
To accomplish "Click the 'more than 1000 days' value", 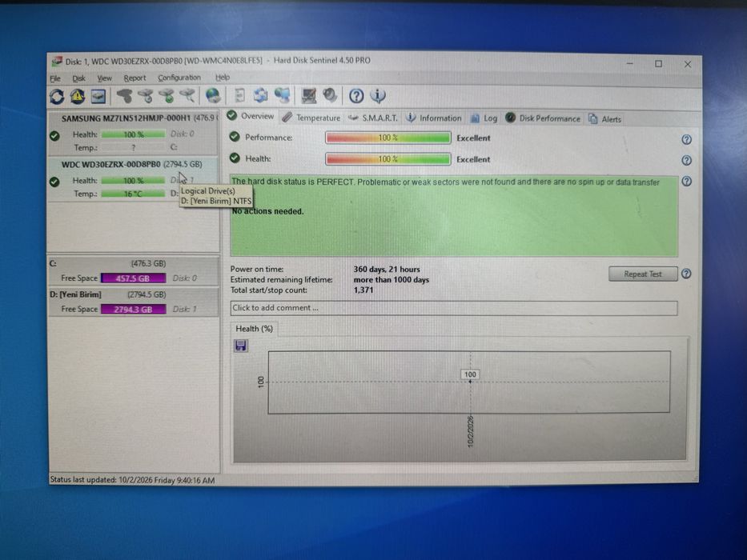I will click(x=392, y=280).
